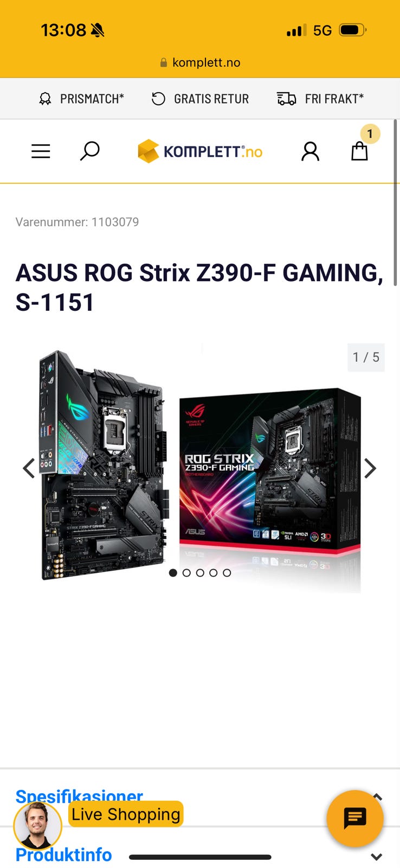The width and height of the screenshot is (400, 868).
Task: Open the hamburger menu
Action: [x=41, y=151]
